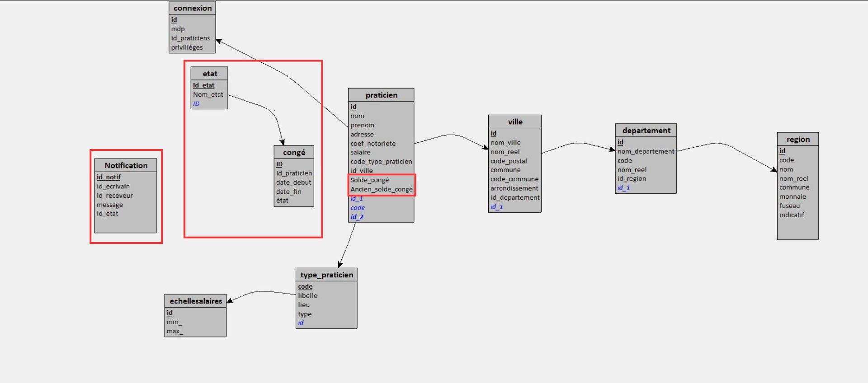
Task: Select the etat table title
Action: click(x=209, y=74)
